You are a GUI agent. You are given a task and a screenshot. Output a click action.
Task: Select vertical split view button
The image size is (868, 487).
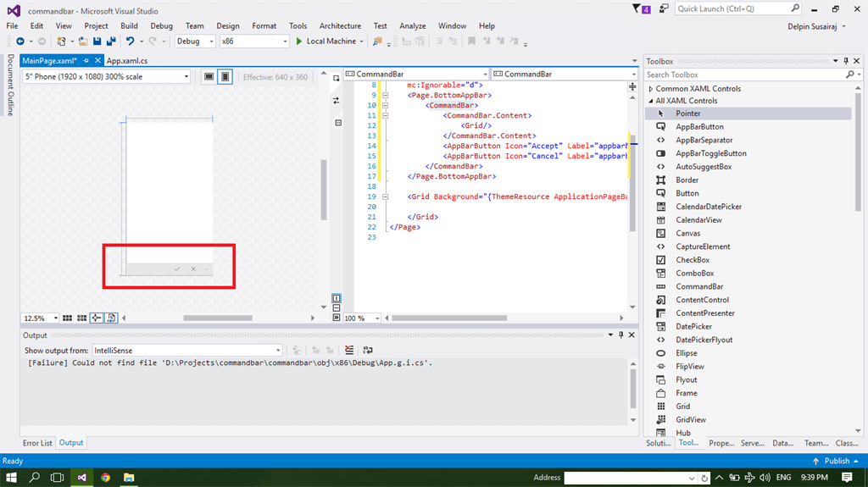pos(337,298)
